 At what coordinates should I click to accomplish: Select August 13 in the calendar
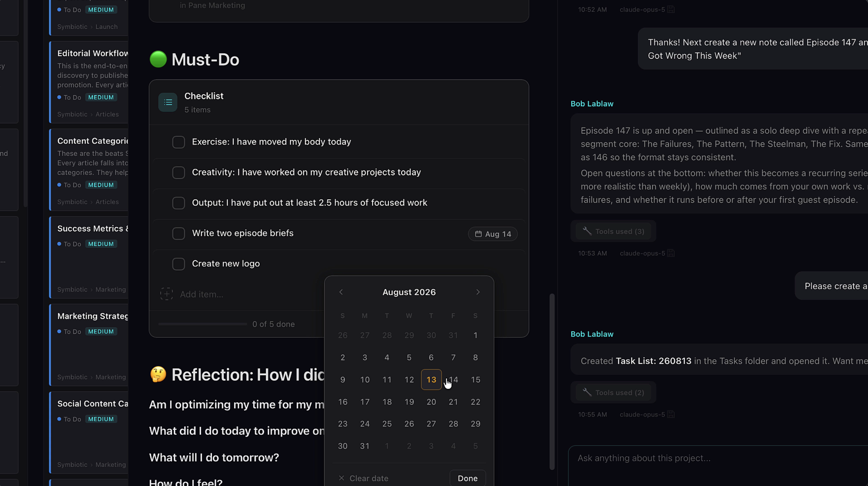coord(431,380)
